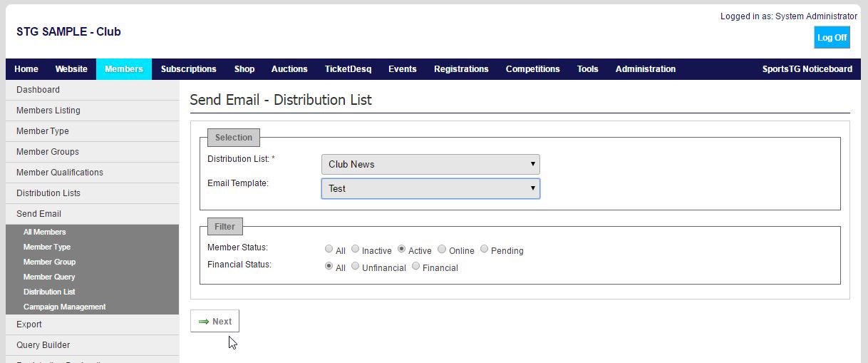Open the Competitions menu
The width and height of the screenshot is (868, 363).
(x=533, y=69)
